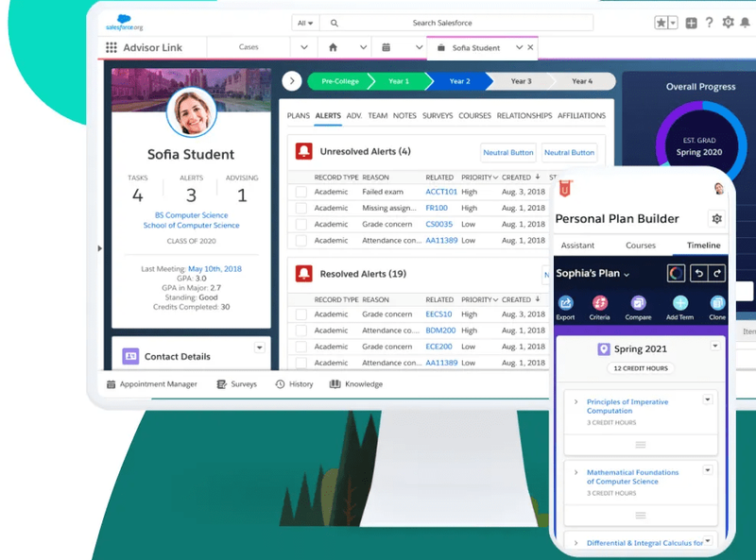This screenshot has width=756, height=560.
Task: Select the Year 3 progress stage
Action: pyautogui.click(x=521, y=81)
